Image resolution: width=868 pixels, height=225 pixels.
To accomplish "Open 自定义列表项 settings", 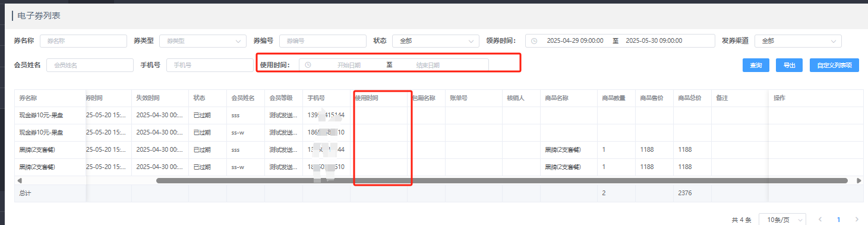I will (834, 65).
